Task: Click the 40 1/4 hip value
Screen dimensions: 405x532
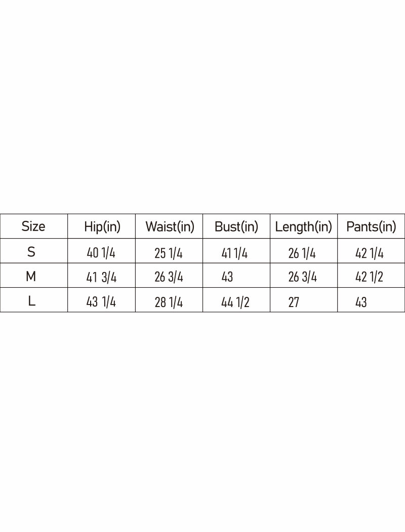Action: coord(101,253)
